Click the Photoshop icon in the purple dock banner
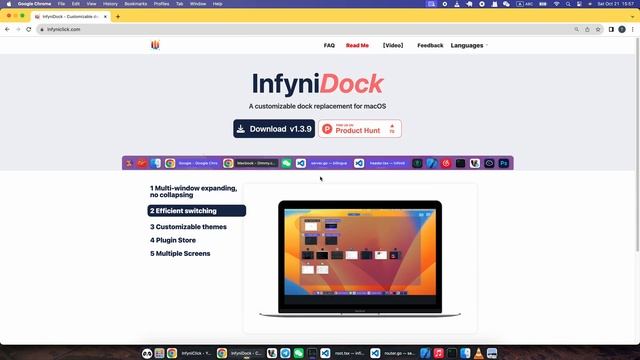This screenshot has width=640, height=360. (x=504, y=163)
